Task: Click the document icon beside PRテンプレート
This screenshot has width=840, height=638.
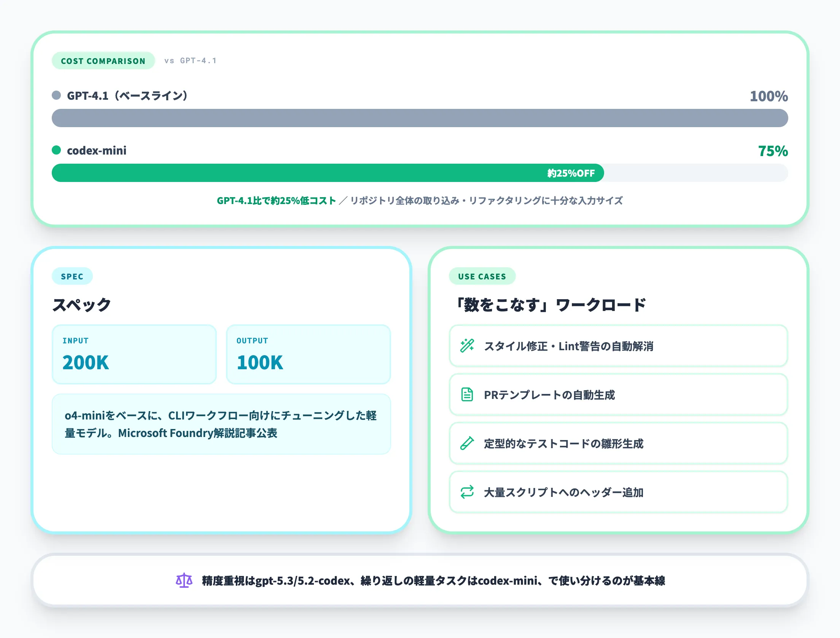Action: pos(467,394)
